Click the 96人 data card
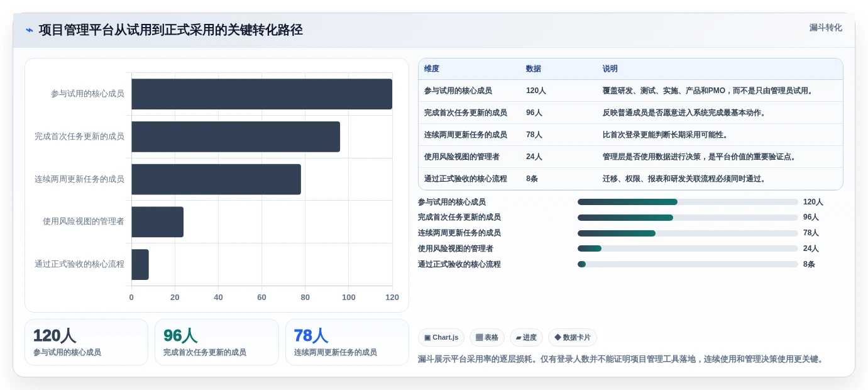Viewport: 868px width, 390px height. (217, 342)
